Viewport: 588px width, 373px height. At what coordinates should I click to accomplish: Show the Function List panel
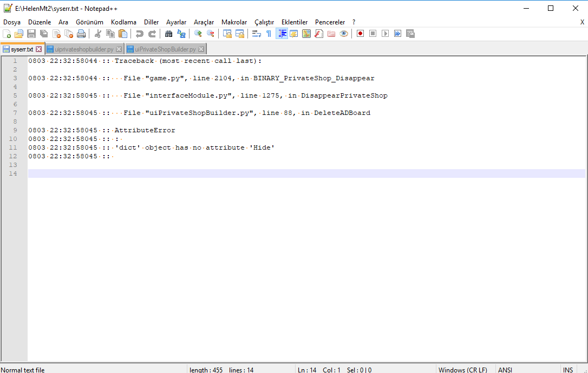[319, 34]
